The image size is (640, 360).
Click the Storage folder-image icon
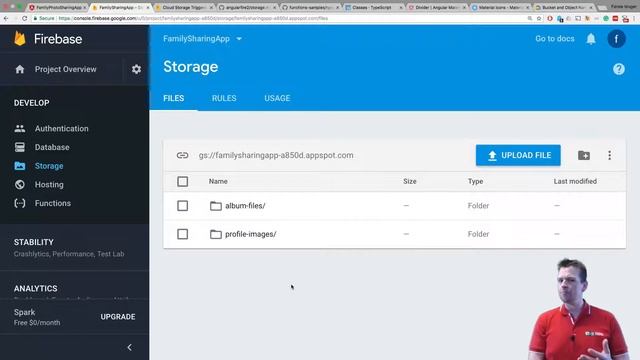tap(20, 166)
